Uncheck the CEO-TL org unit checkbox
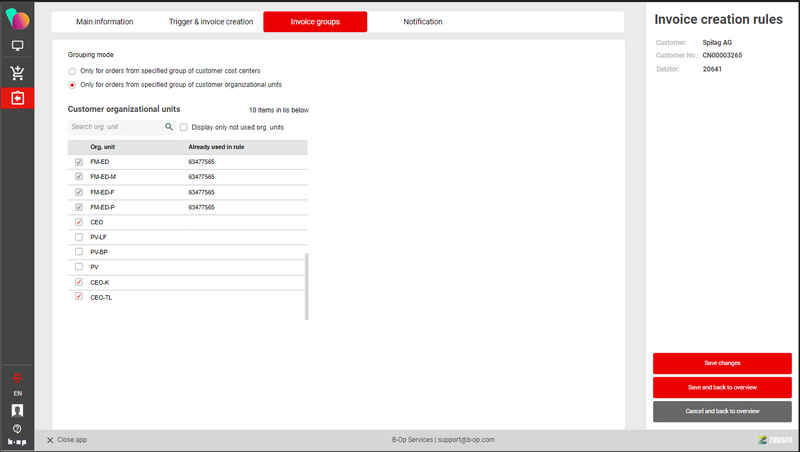 [79, 296]
